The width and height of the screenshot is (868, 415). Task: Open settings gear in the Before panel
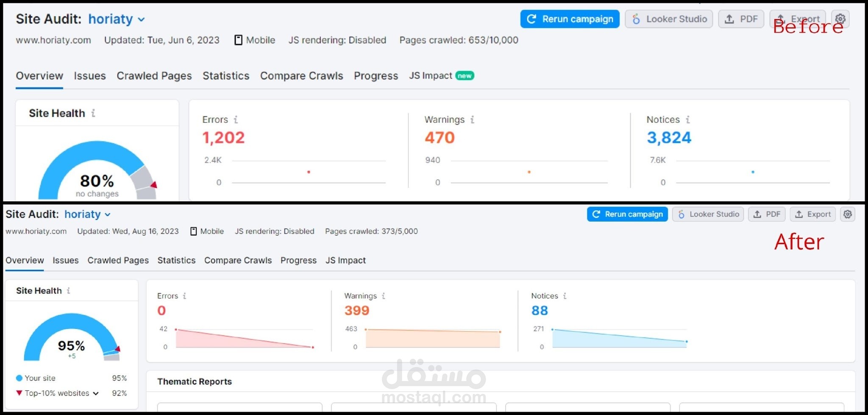[840, 19]
